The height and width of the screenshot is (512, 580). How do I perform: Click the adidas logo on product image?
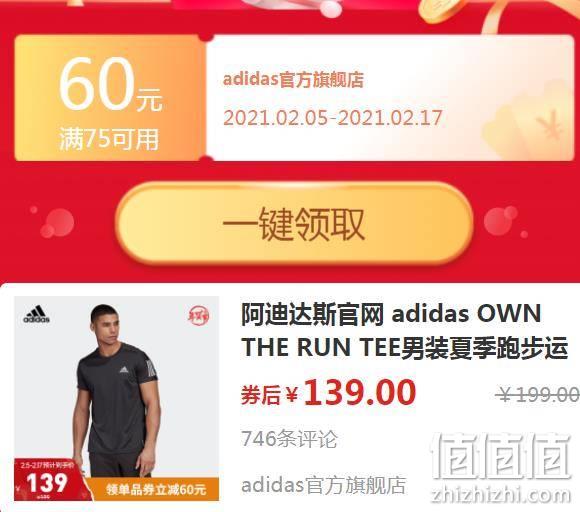[x=36, y=314]
